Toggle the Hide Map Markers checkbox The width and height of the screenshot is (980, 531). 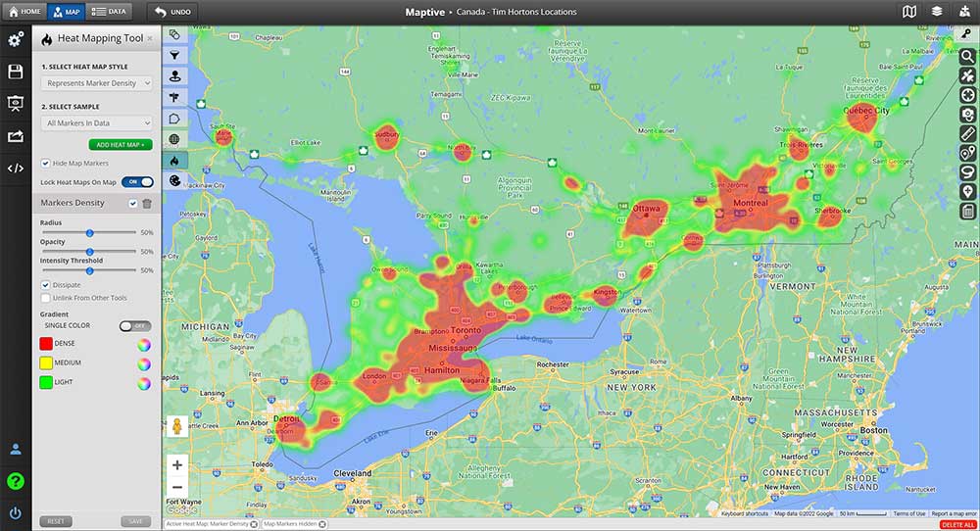click(x=46, y=163)
